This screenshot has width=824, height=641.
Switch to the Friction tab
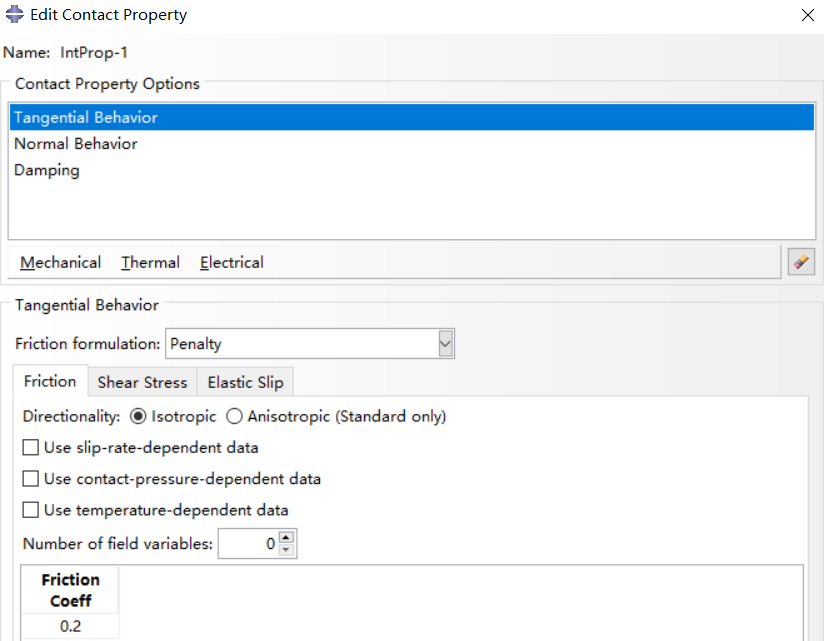coord(50,381)
